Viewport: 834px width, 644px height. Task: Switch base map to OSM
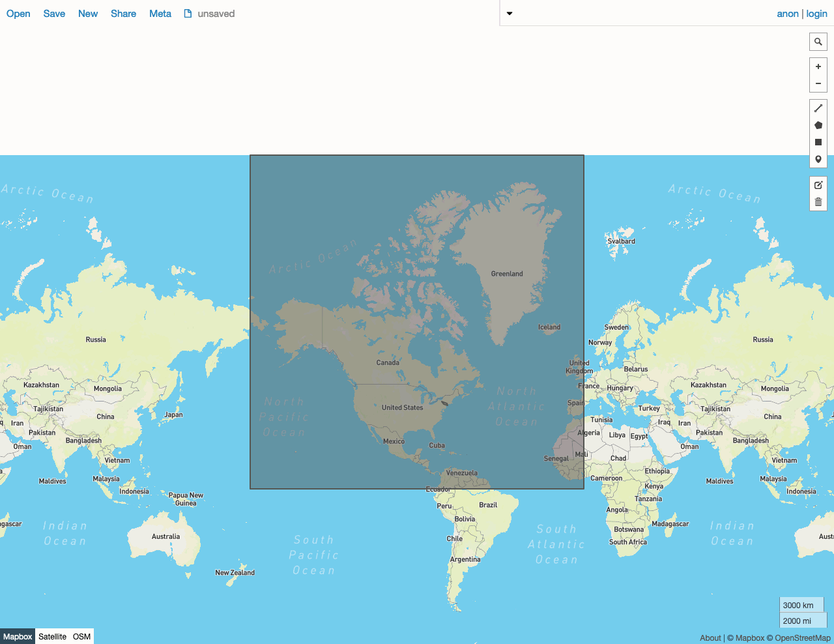81,637
